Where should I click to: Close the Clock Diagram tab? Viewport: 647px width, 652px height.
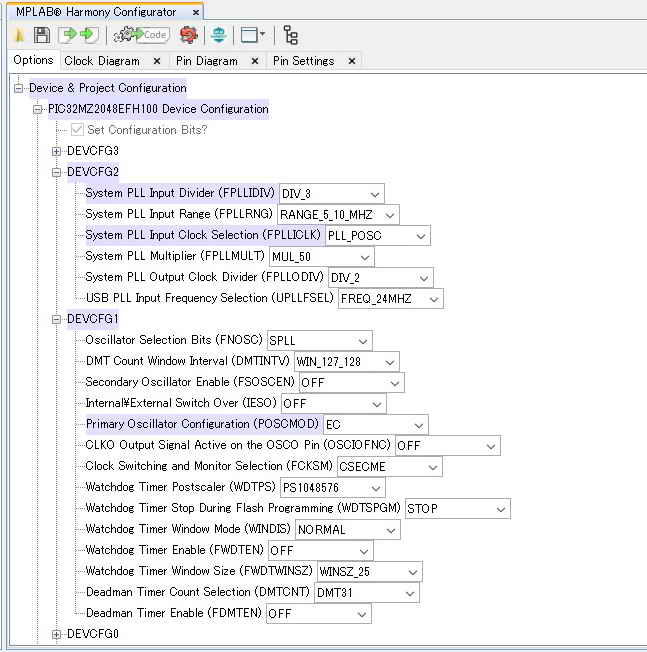[x=157, y=61]
